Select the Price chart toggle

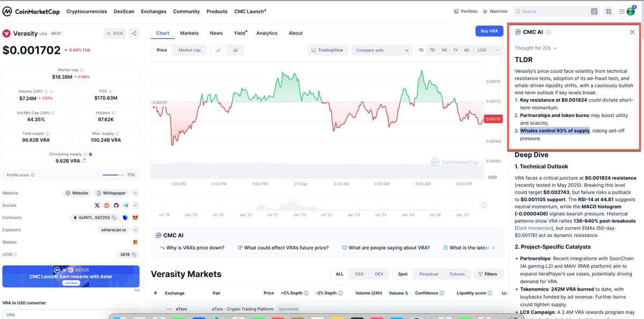(162, 50)
